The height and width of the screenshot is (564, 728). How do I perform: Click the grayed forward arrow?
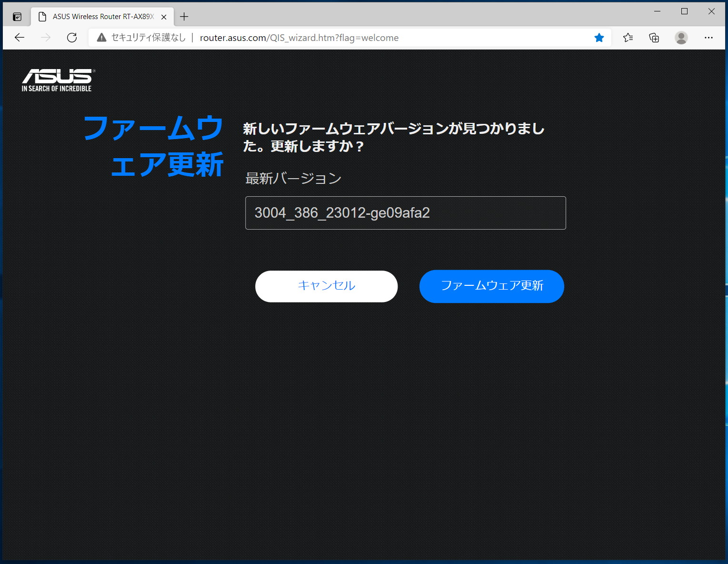[x=46, y=38]
